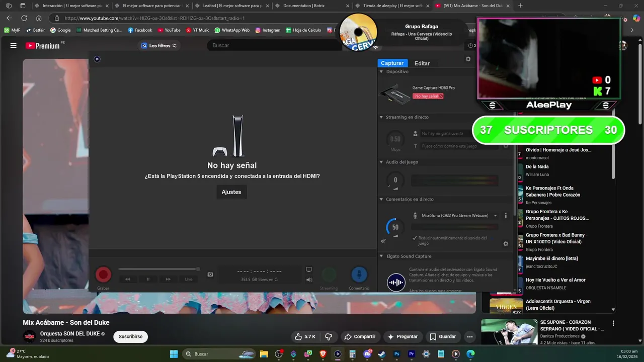Open Steam from the taskbar
This screenshot has width=644, height=362.
tap(382, 354)
